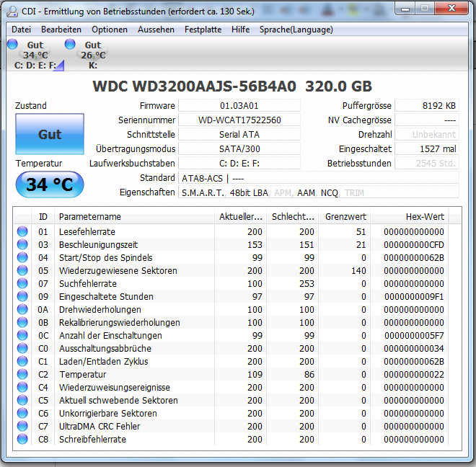The width and height of the screenshot is (476, 467).
Task: Click status orb of Ausschaltungsabbrüche row
Action: click(22, 348)
